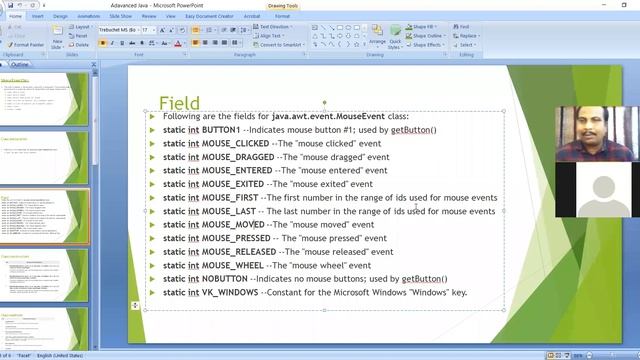
Task: Click the Grow Font icon
Action: [162, 30]
